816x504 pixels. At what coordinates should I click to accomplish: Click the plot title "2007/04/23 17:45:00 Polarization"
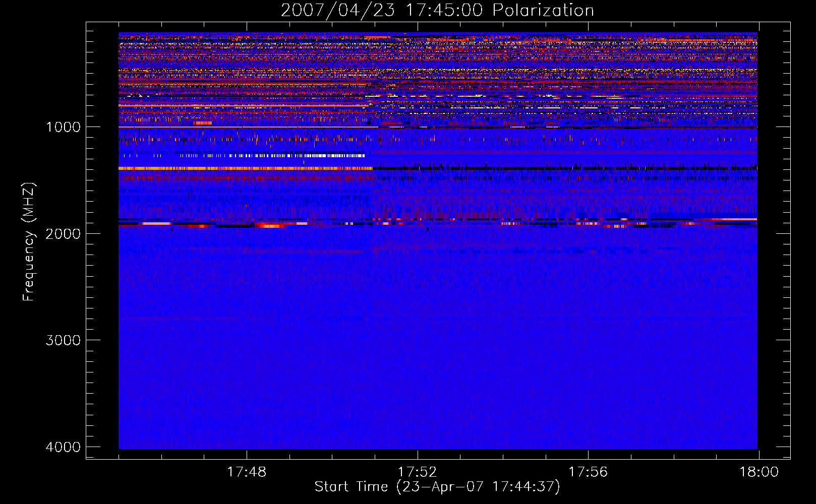pos(437,11)
